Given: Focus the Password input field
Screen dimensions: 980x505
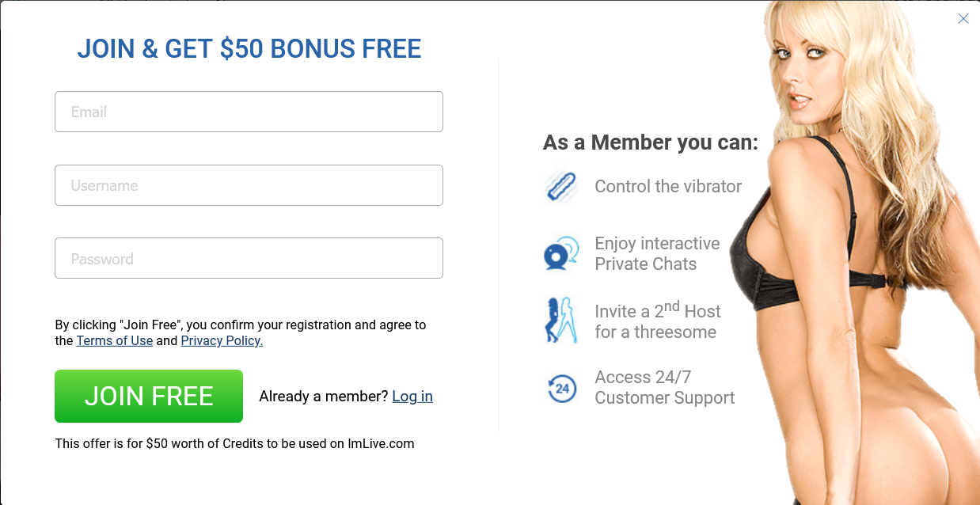Looking at the screenshot, I should click(249, 258).
